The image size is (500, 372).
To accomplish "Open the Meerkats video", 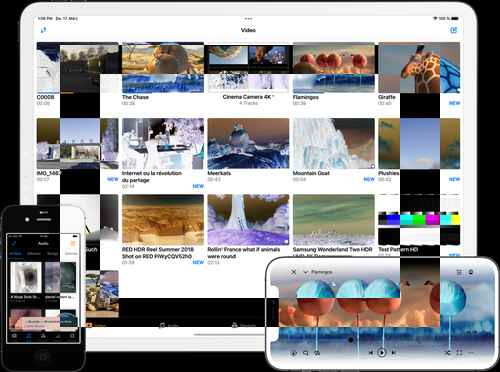I will pyautogui.click(x=248, y=144).
